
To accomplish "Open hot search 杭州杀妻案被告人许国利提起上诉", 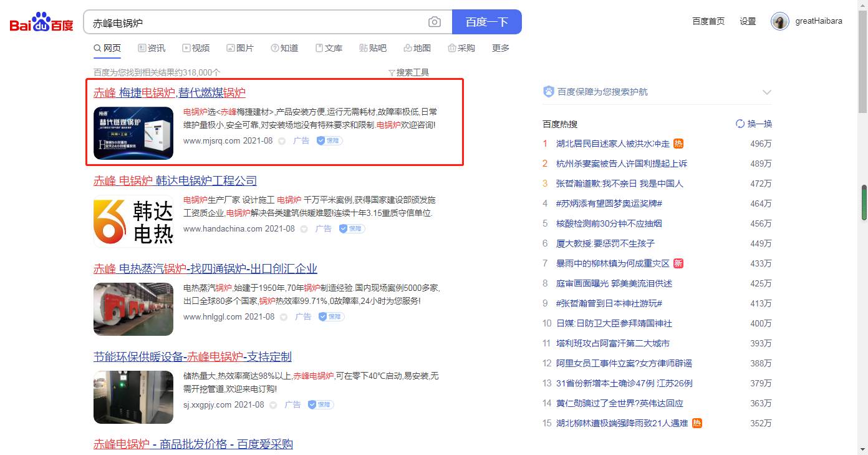I will [622, 164].
